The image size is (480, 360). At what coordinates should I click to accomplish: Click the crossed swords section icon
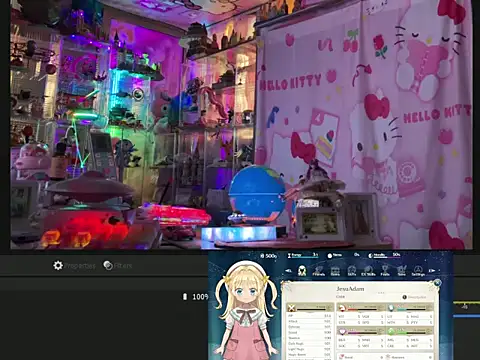(292, 308)
